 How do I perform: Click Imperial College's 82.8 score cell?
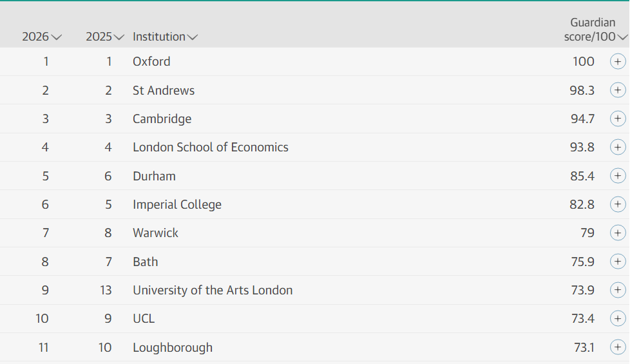(582, 204)
